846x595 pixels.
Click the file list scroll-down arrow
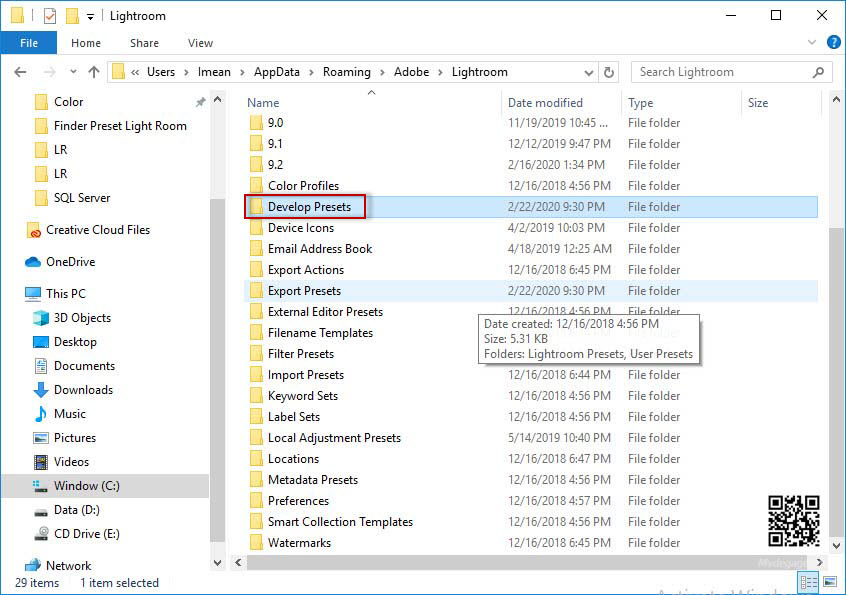click(x=836, y=546)
